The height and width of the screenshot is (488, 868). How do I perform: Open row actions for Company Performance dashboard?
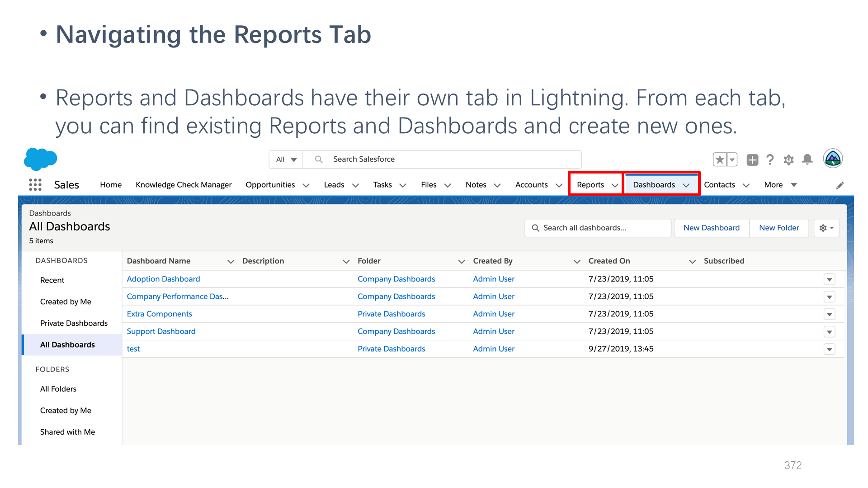829,297
